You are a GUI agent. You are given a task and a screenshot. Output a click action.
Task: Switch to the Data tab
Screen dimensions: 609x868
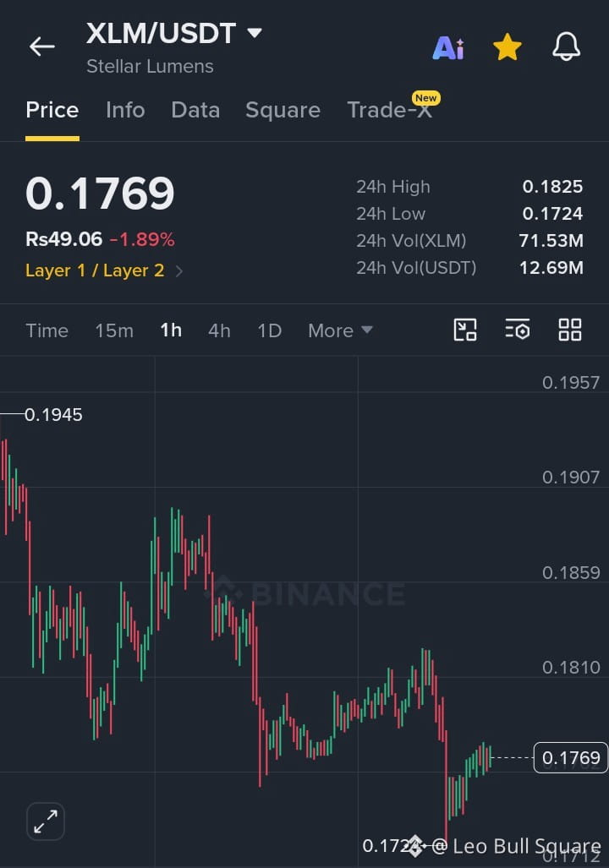point(195,110)
